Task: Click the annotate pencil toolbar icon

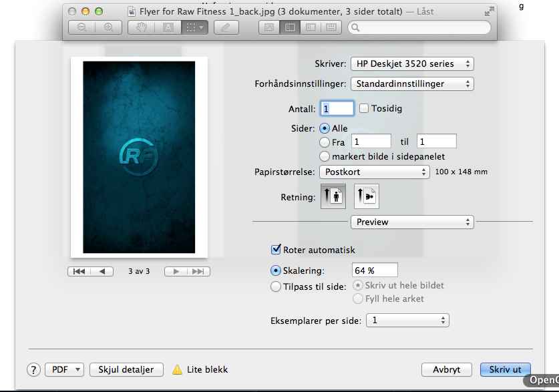Action: [226, 27]
